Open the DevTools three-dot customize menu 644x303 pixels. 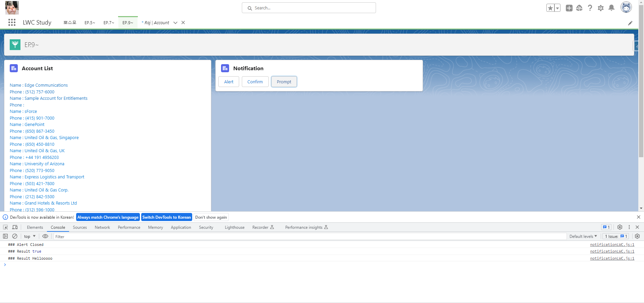pos(629,227)
